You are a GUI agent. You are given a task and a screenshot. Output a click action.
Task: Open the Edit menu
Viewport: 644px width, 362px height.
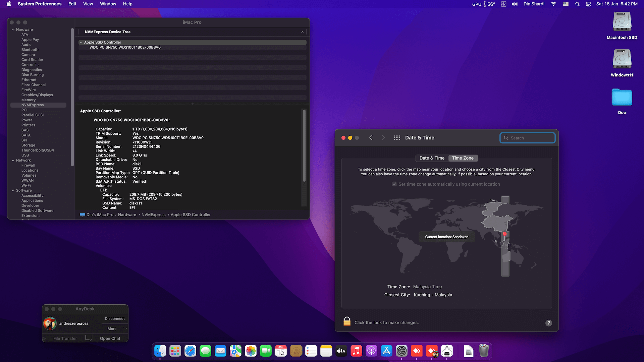pyautogui.click(x=72, y=4)
